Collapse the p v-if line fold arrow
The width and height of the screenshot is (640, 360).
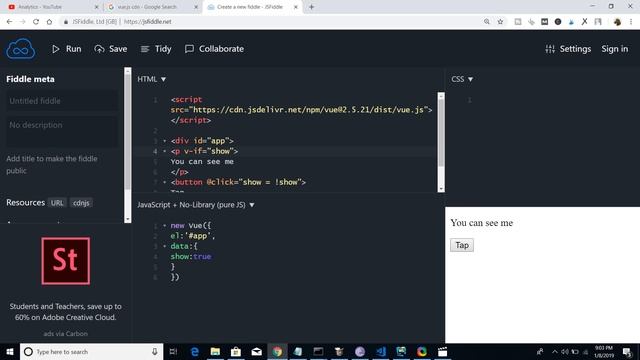coord(164,151)
